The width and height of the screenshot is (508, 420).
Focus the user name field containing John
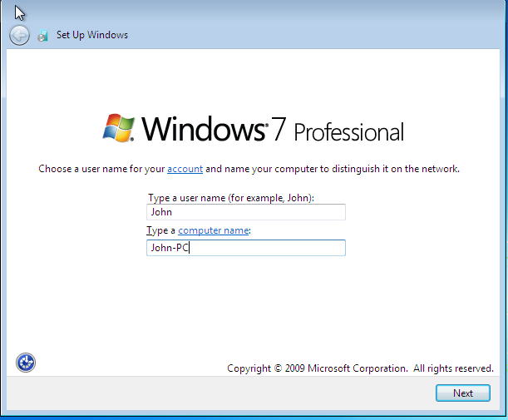[x=246, y=212]
